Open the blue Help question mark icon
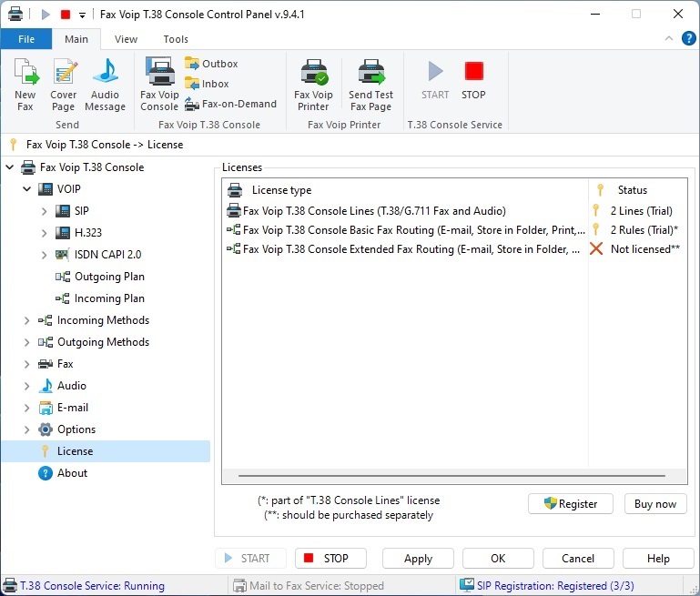This screenshot has width=700, height=596. point(688,38)
